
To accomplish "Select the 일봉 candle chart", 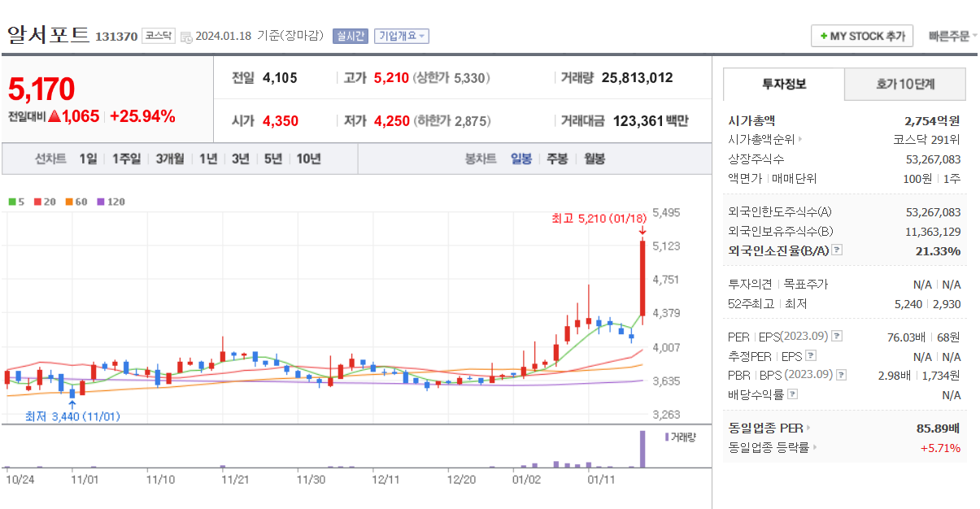I will point(521,159).
